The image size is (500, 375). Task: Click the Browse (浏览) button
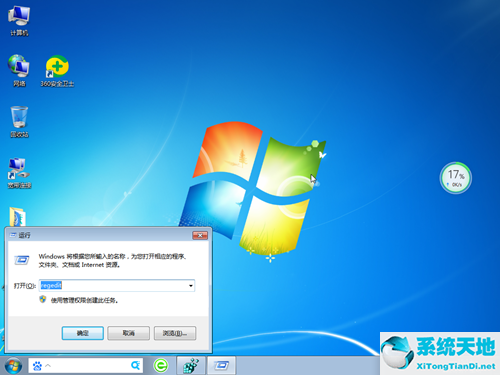175,333
